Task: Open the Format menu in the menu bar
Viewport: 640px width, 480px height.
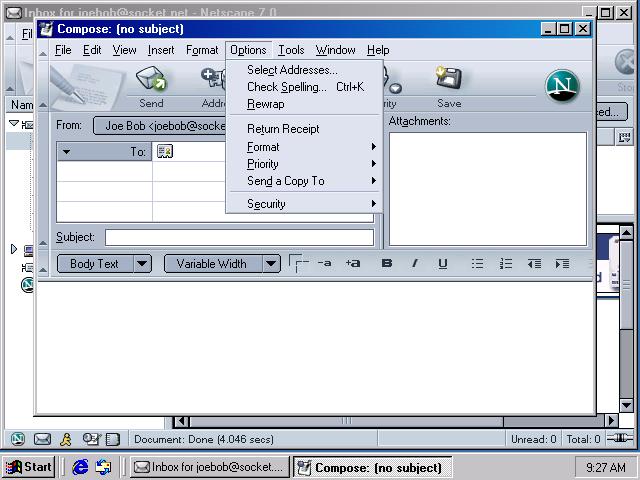Action: [x=202, y=50]
